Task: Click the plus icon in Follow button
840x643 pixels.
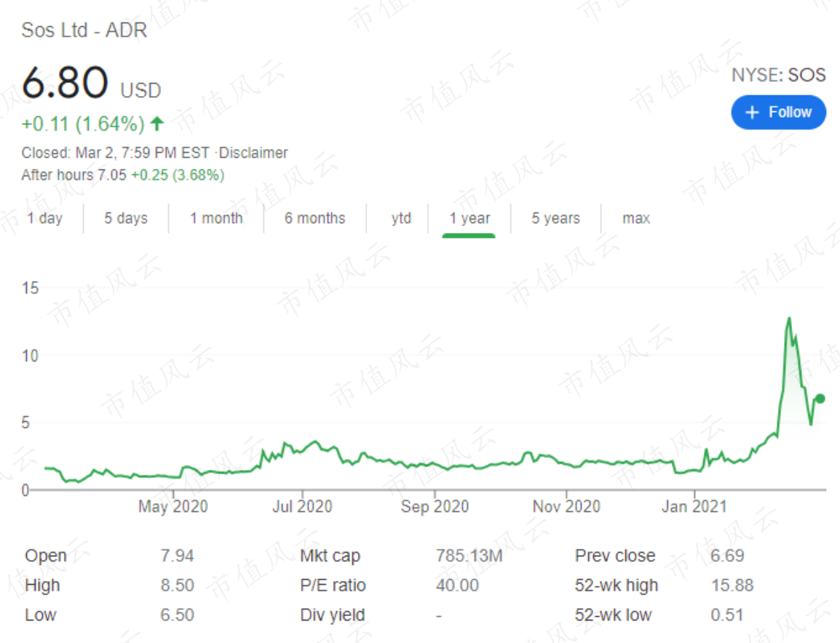Action: 752,112
